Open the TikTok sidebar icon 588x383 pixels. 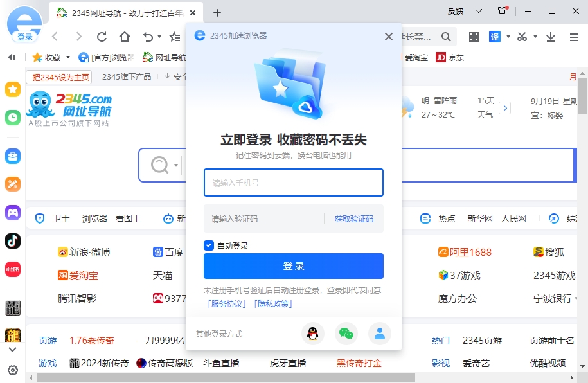(13, 240)
